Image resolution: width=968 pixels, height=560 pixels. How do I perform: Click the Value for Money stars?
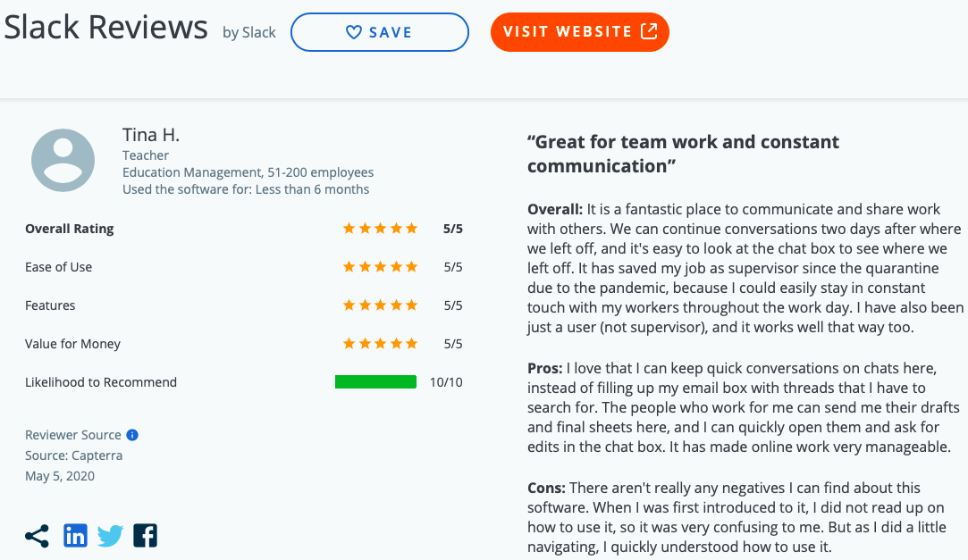pos(380,344)
